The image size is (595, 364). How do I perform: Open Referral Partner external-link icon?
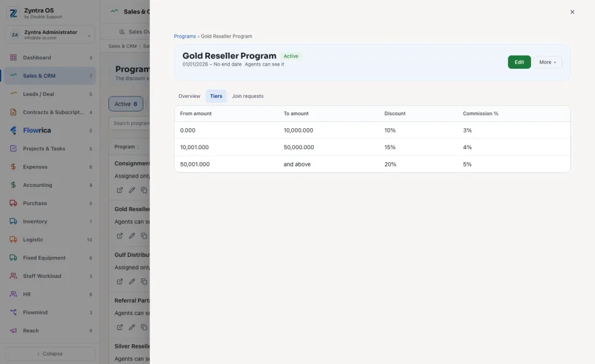(x=120, y=327)
